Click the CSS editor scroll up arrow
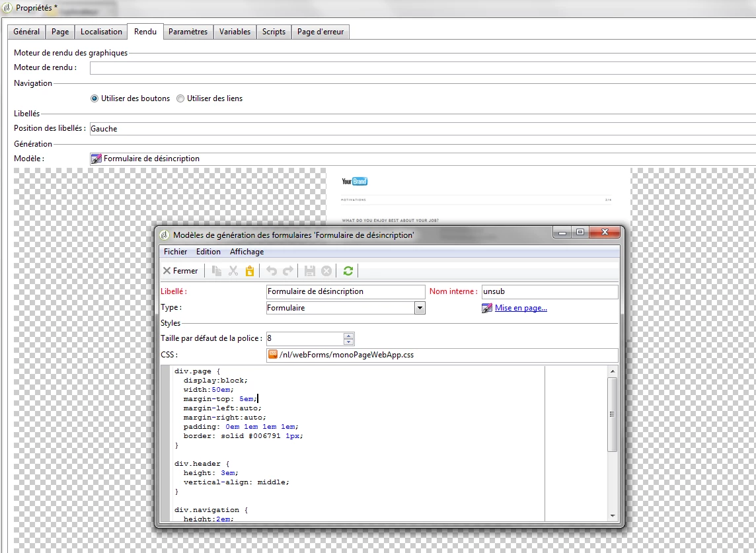 pyautogui.click(x=613, y=371)
